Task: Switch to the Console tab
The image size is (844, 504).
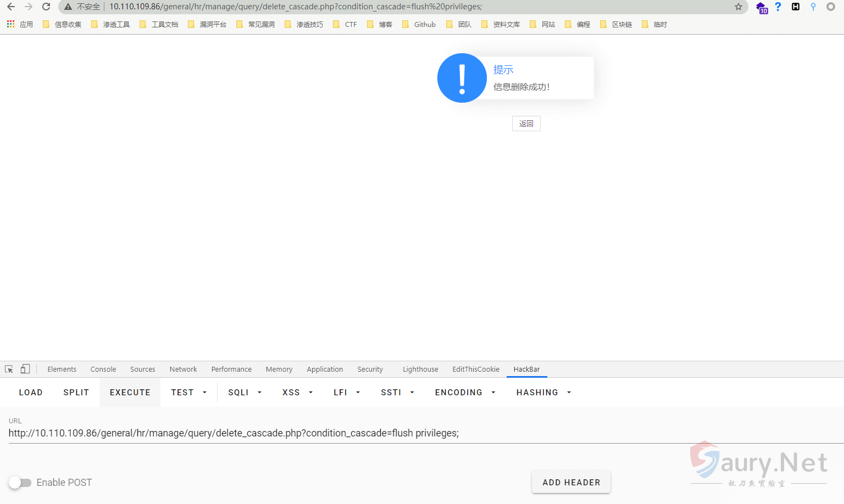Action: [103, 369]
